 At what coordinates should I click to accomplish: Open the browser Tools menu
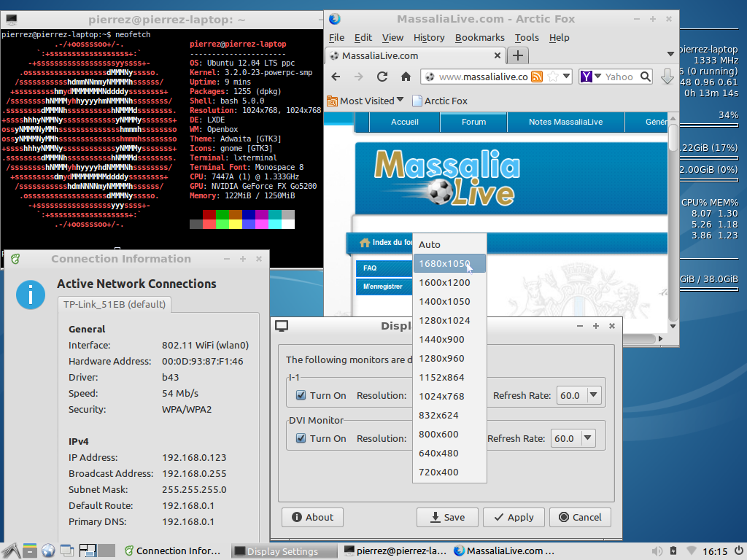pos(527,38)
